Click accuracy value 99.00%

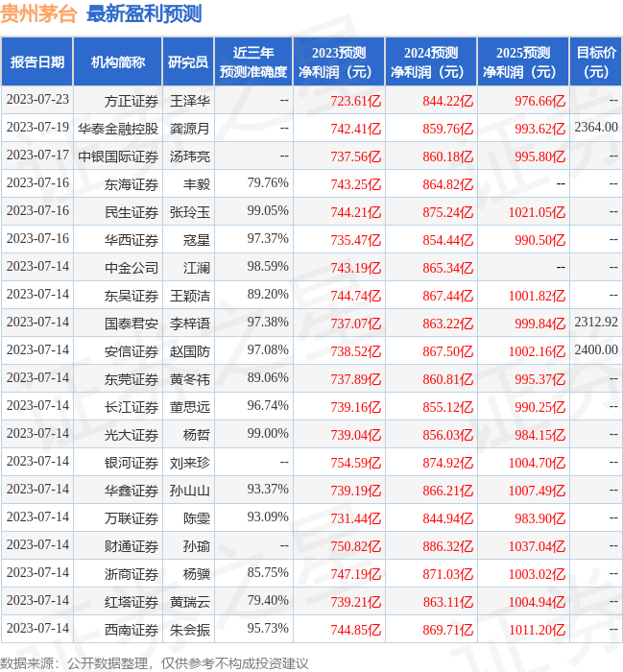pyautogui.click(x=268, y=434)
